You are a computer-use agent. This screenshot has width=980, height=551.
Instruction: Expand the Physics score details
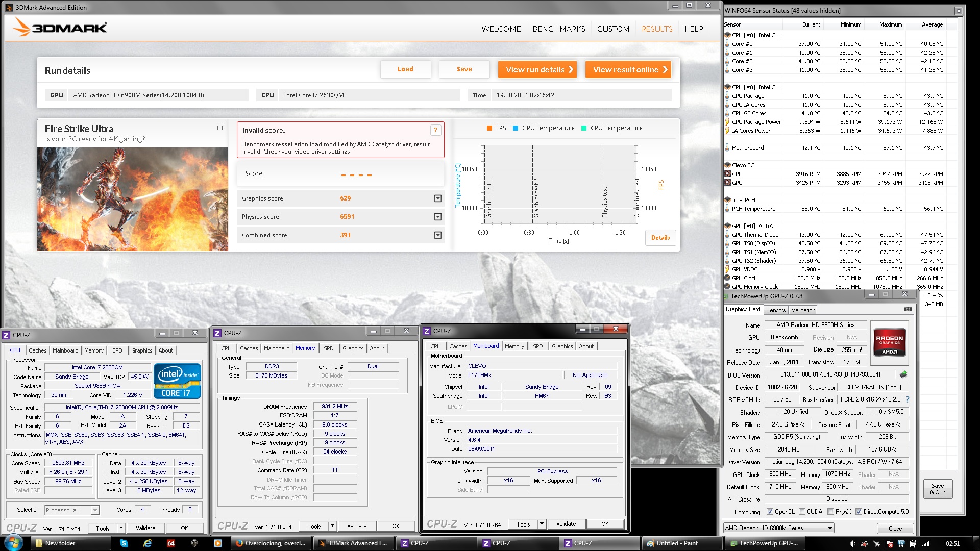(x=437, y=217)
